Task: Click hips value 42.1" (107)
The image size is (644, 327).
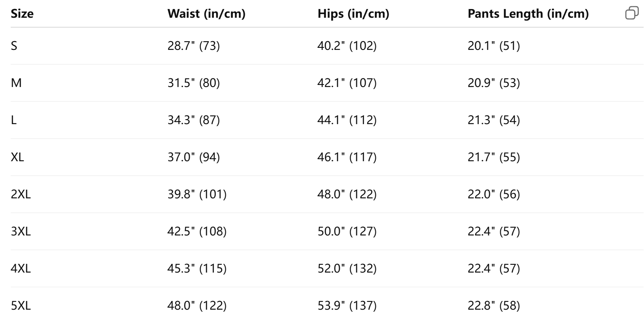Action: point(347,83)
